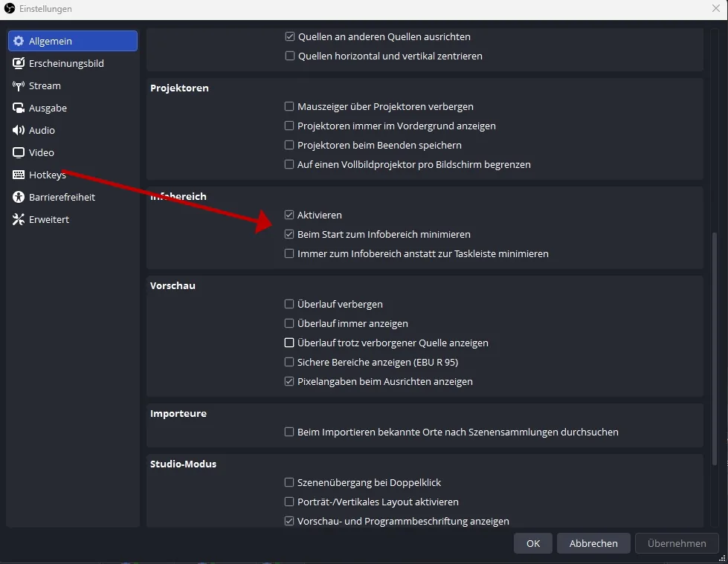Open the Erscheinungsbild settings page
Image resolution: width=728 pixels, height=564 pixels.
click(x=73, y=63)
